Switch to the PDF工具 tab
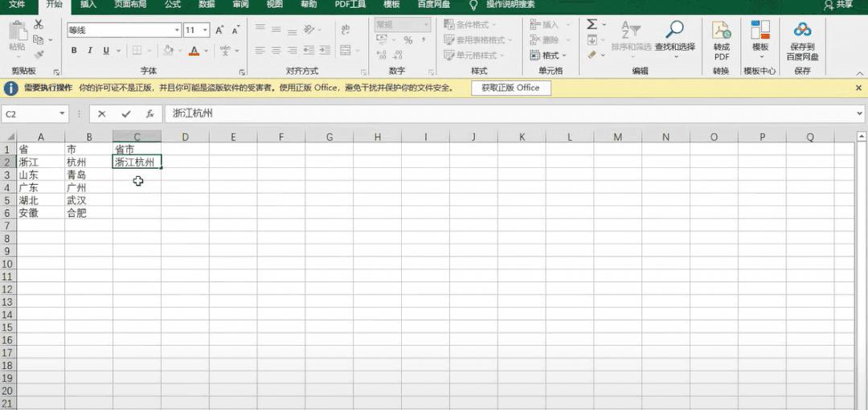This screenshot has height=410, width=868. click(x=350, y=5)
